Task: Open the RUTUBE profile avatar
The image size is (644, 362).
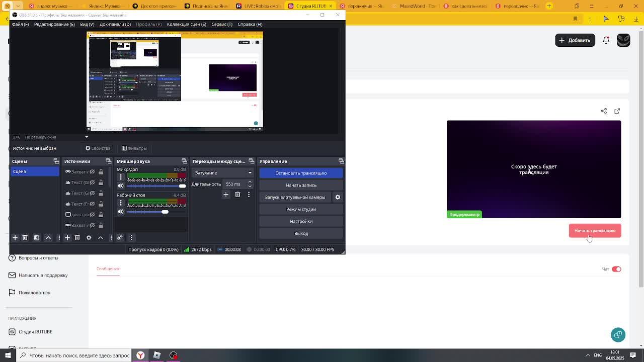Action: point(623,40)
